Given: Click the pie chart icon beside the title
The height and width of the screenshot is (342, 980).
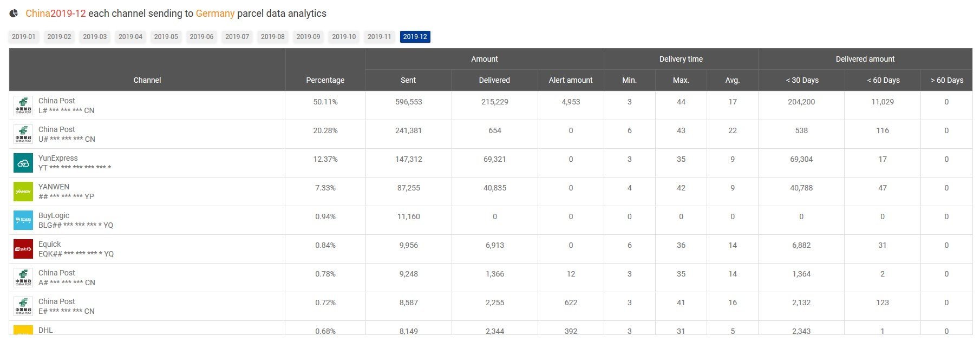Looking at the screenshot, I should coord(14,13).
